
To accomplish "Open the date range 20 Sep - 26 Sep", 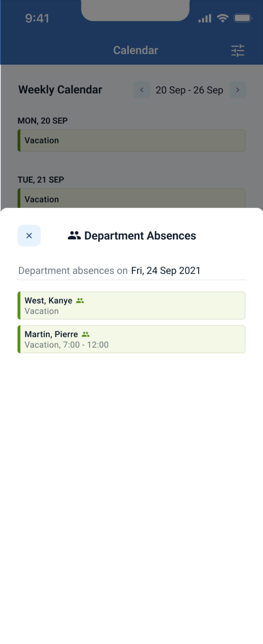I will [x=189, y=90].
